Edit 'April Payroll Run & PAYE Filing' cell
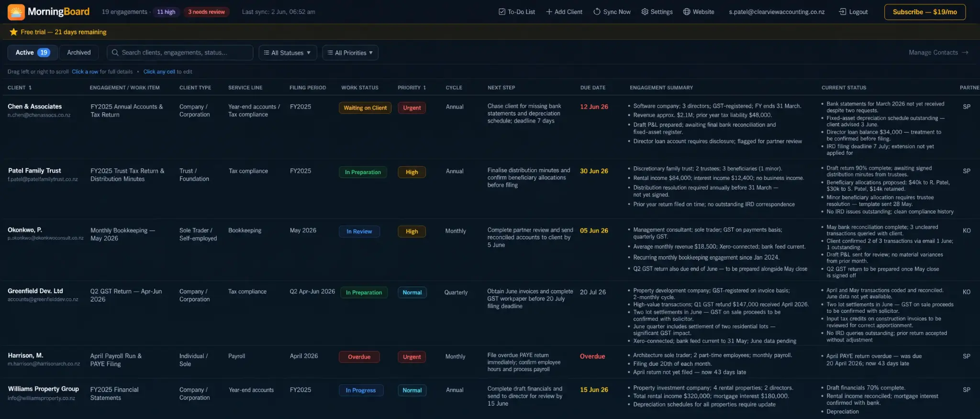This screenshot has height=419, width=980. [116, 360]
